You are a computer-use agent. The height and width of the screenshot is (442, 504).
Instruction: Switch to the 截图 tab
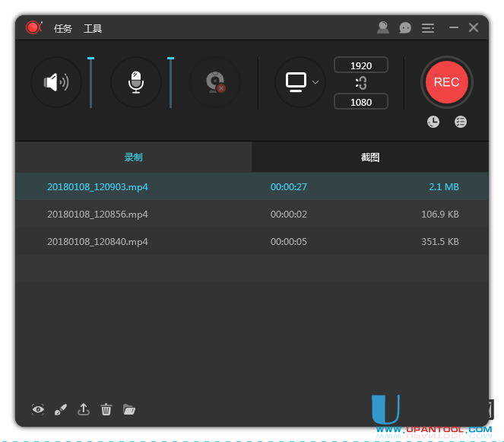coord(370,157)
